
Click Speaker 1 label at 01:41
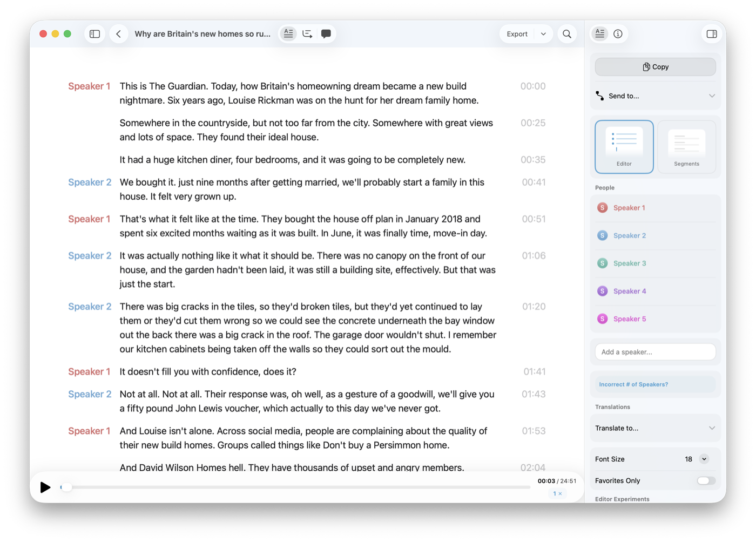pyautogui.click(x=89, y=372)
